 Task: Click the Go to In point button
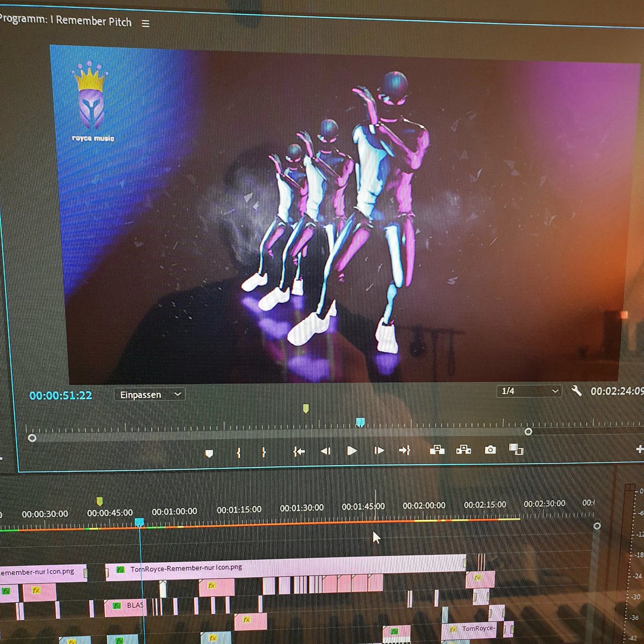coord(299,451)
